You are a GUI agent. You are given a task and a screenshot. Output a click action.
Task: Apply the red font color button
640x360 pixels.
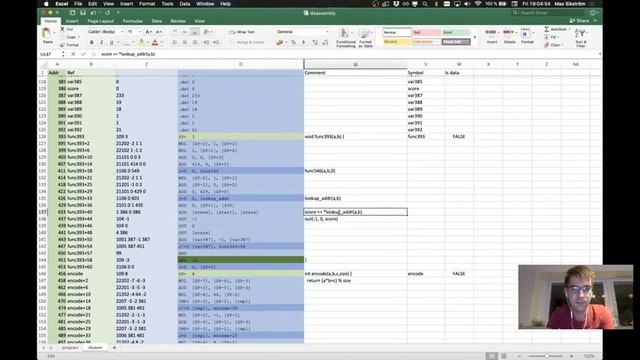pos(155,42)
